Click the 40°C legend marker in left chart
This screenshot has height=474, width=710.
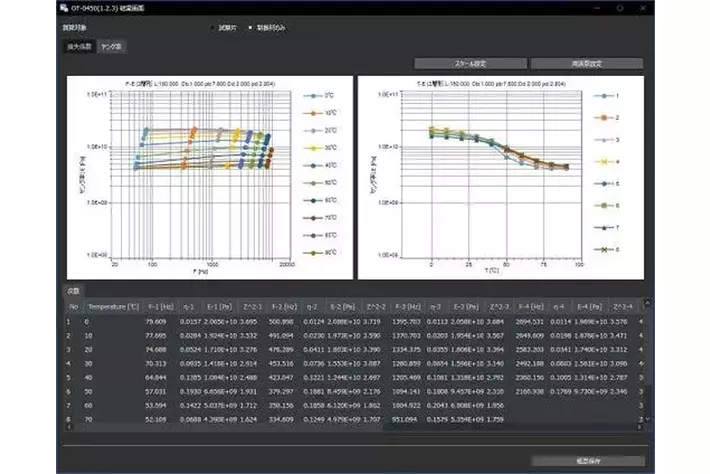tap(311, 166)
